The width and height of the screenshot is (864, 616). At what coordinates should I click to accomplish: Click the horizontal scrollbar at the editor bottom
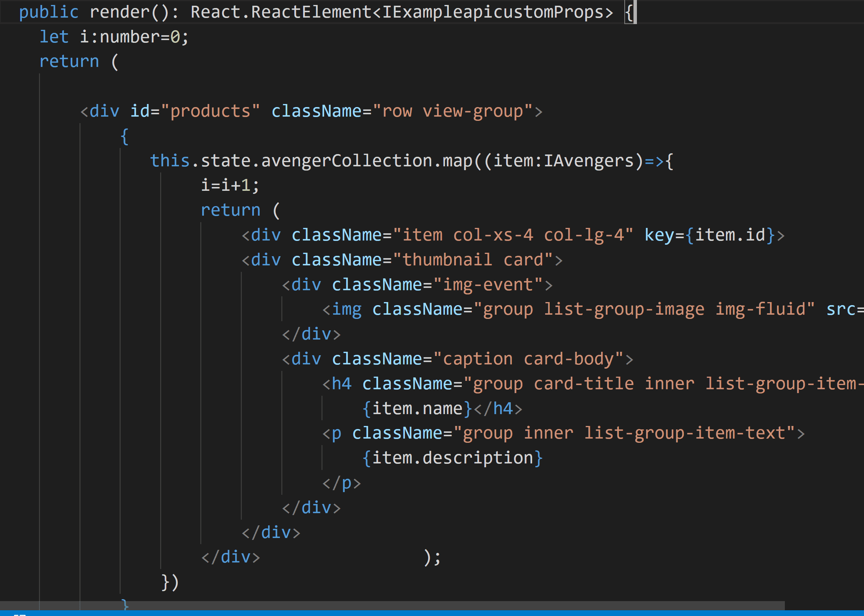point(392,606)
